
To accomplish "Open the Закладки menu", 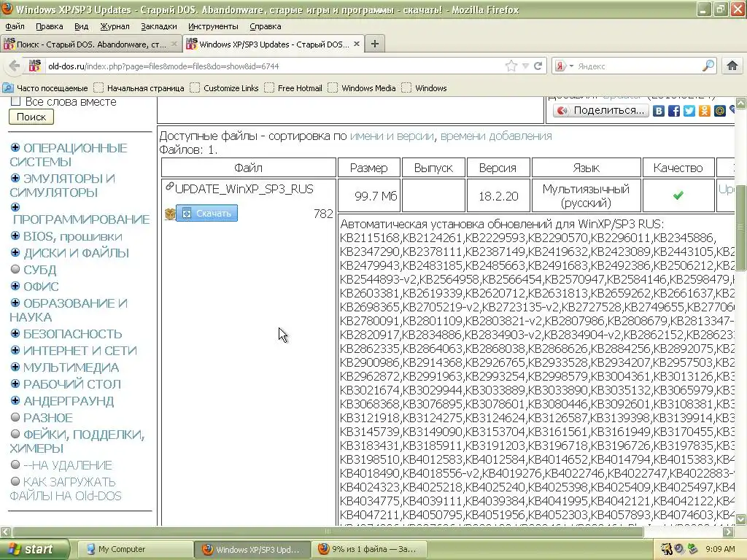I will click(158, 26).
